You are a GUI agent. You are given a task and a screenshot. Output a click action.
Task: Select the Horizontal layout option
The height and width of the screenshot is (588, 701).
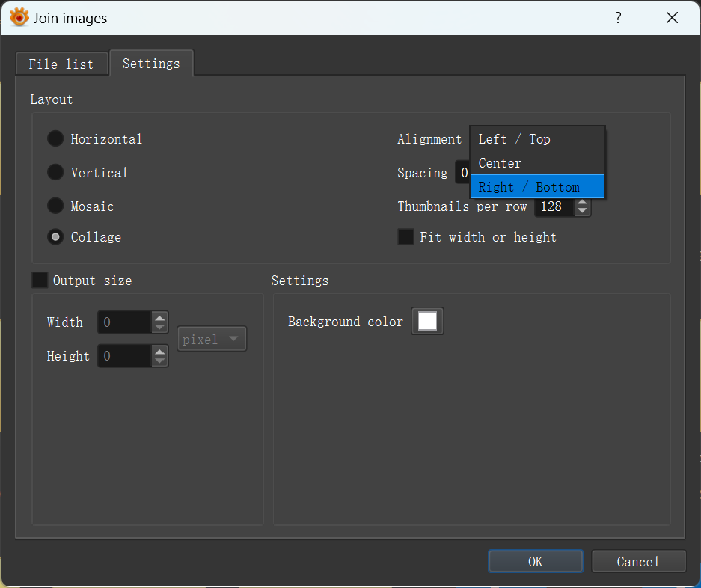tap(55, 139)
